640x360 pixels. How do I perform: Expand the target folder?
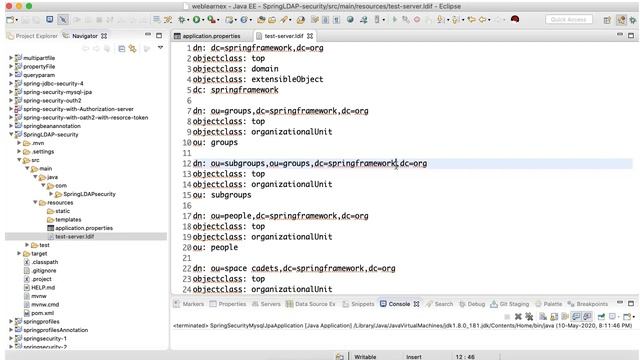pyautogui.click(x=19, y=253)
